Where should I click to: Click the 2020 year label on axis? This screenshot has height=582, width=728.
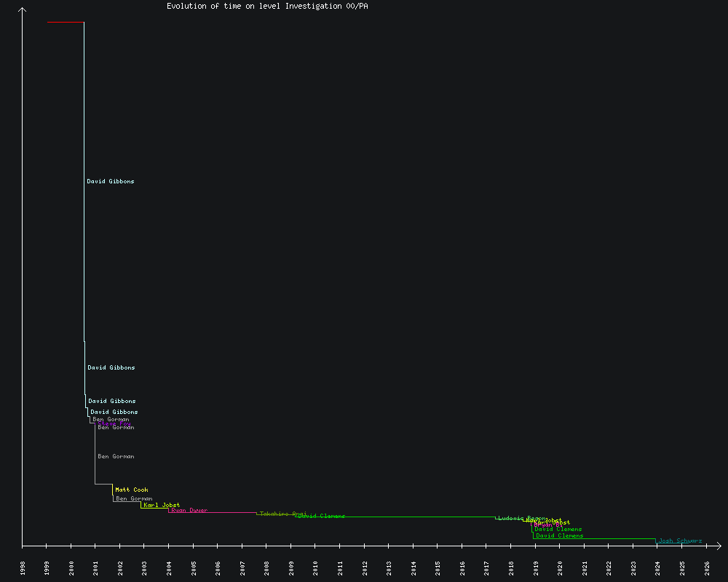560,567
